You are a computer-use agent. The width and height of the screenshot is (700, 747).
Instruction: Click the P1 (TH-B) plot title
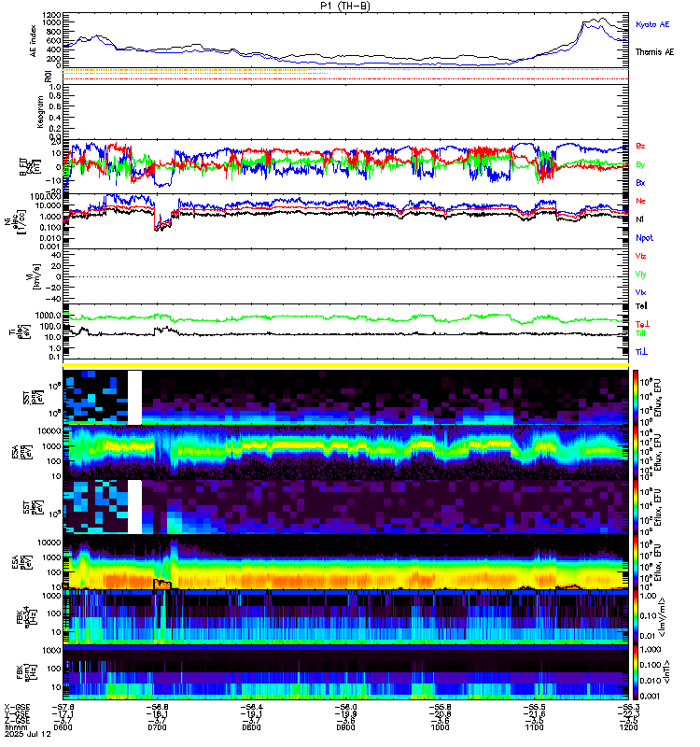coord(344,6)
